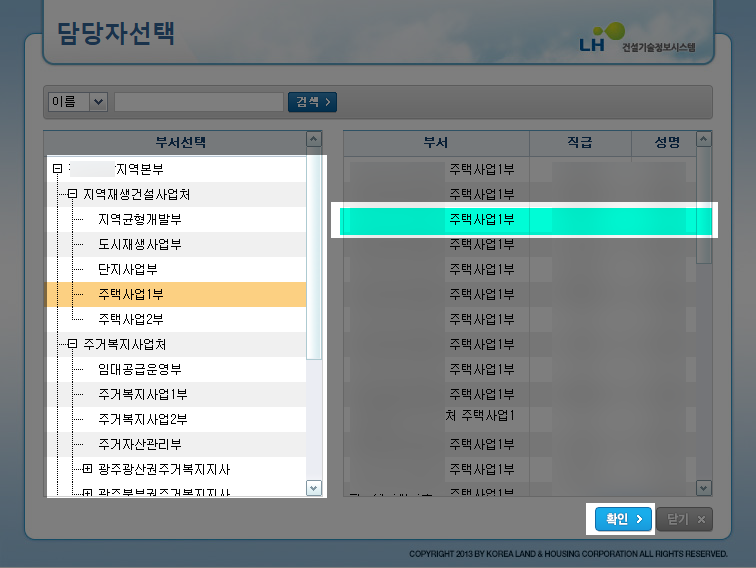
Task: Select 주거자산관리부 in department tree
Action: (x=140, y=444)
